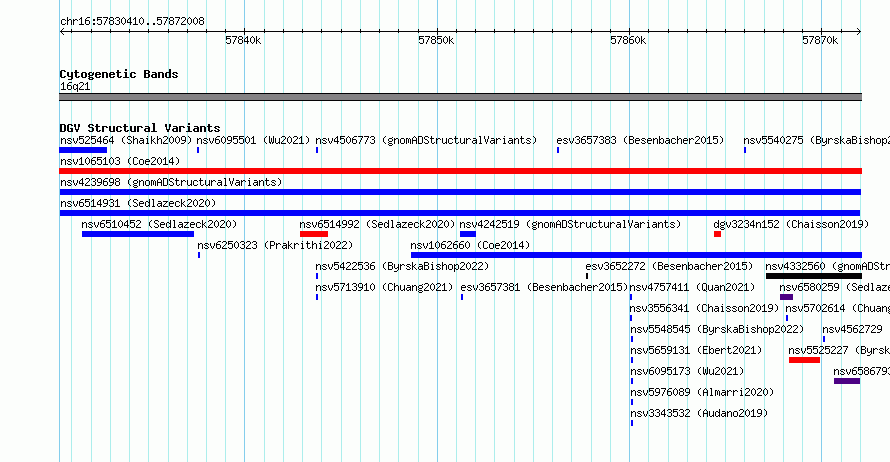Click the purple nsv6586793 variant bar
This screenshot has width=890, height=462.
coord(847,381)
